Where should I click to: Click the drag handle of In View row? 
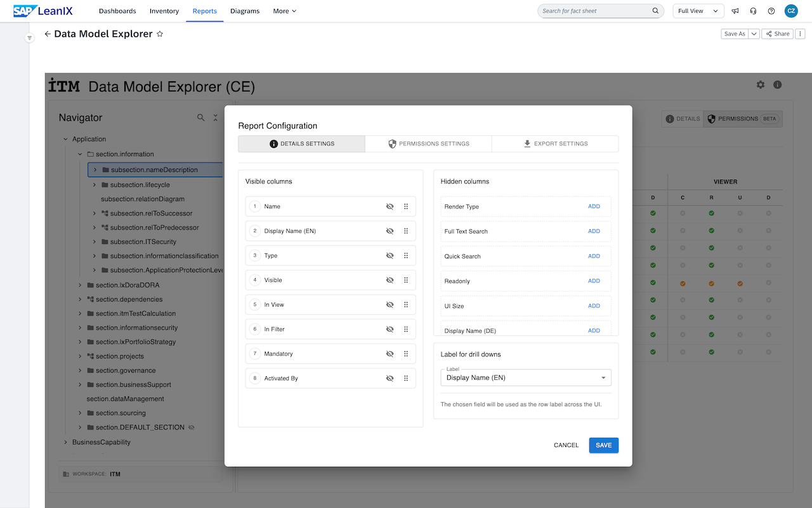[406, 305]
